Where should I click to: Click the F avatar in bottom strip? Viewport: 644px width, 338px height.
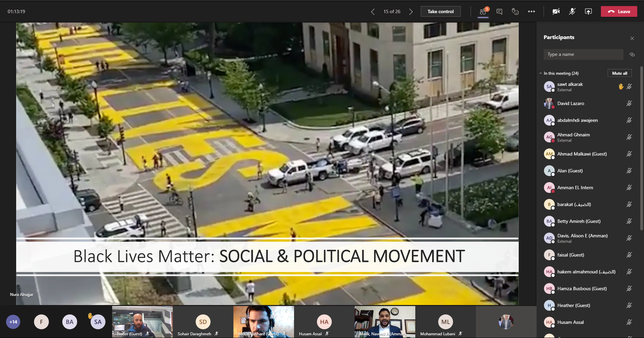41,322
